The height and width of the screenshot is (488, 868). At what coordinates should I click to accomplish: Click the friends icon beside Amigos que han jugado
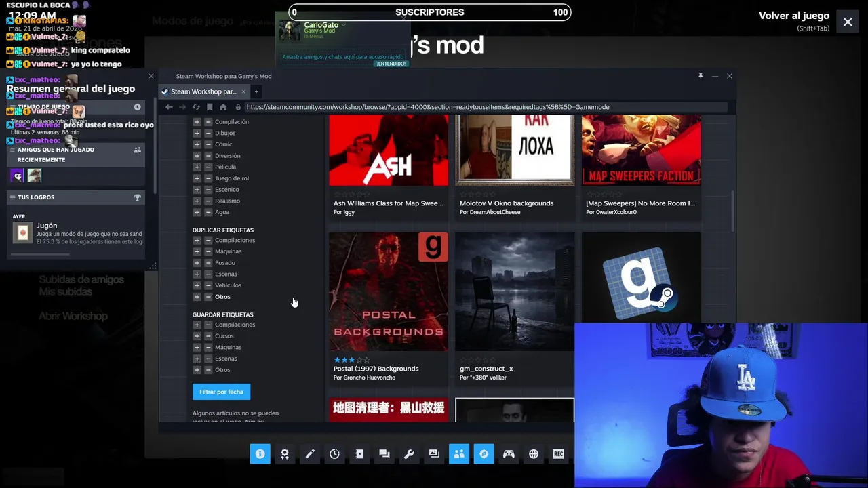point(138,150)
